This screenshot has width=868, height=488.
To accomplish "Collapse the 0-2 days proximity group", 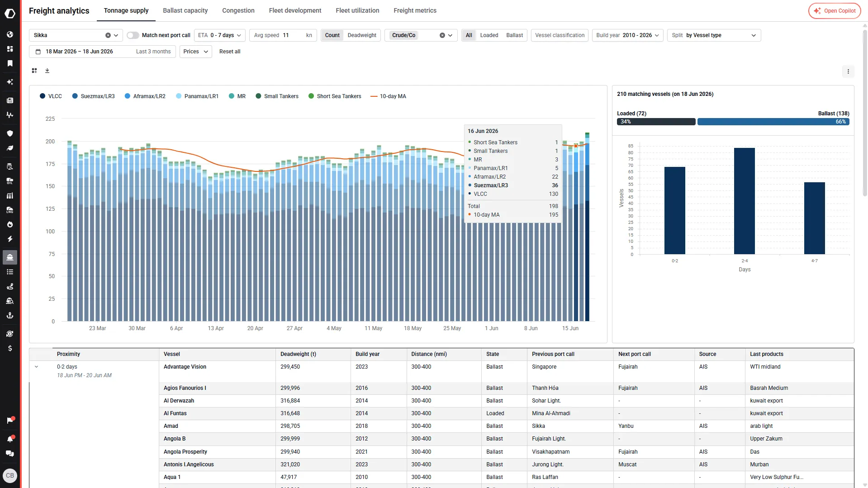I will 37,367.
